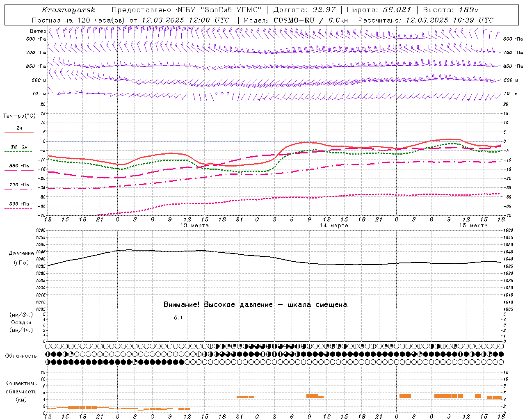Click the "Высота: 189м" header value

[451, 10]
